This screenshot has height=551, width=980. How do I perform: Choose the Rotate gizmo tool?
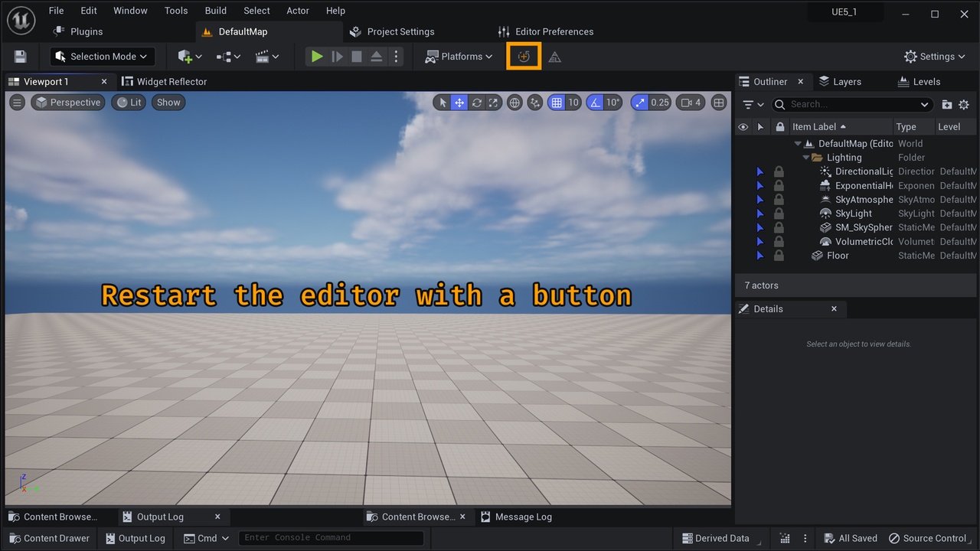477,103
